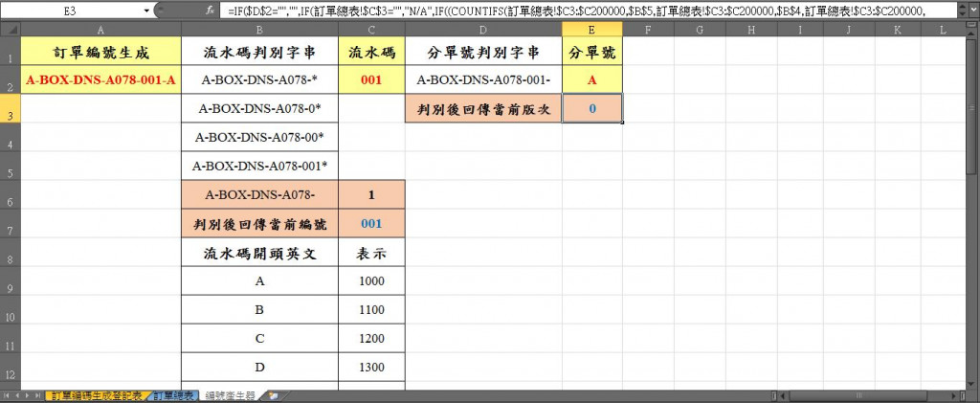The height and width of the screenshot is (403, 980).
Task: Select cell 判別後回傳當前版次
Action: (483, 109)
